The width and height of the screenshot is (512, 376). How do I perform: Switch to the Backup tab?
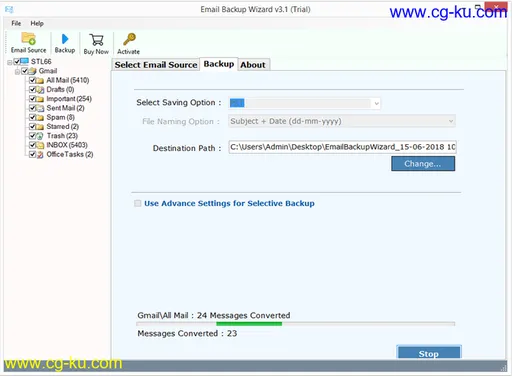point(219,64)
